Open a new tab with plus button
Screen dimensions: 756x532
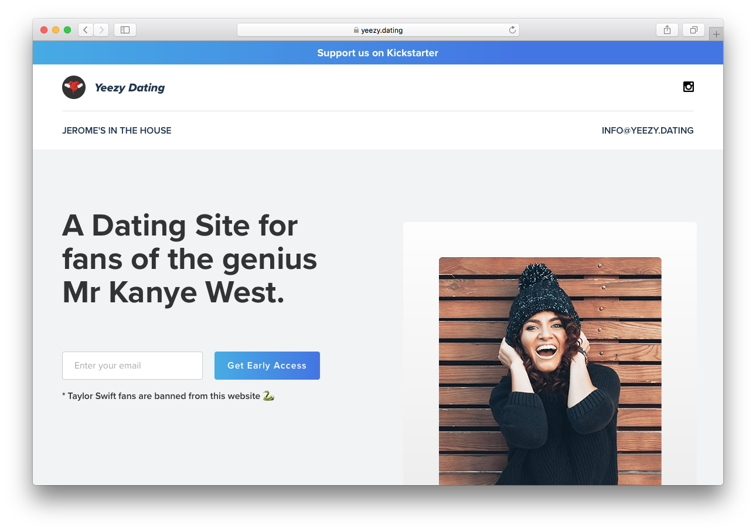[x=716, y=34]
